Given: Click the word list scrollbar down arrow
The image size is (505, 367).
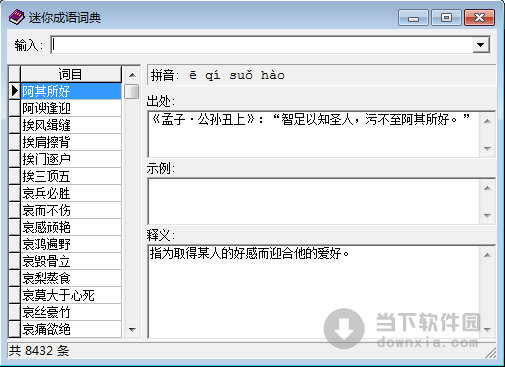Looking at the screenshot, I should pyautogui.click(x=132, y=330).
